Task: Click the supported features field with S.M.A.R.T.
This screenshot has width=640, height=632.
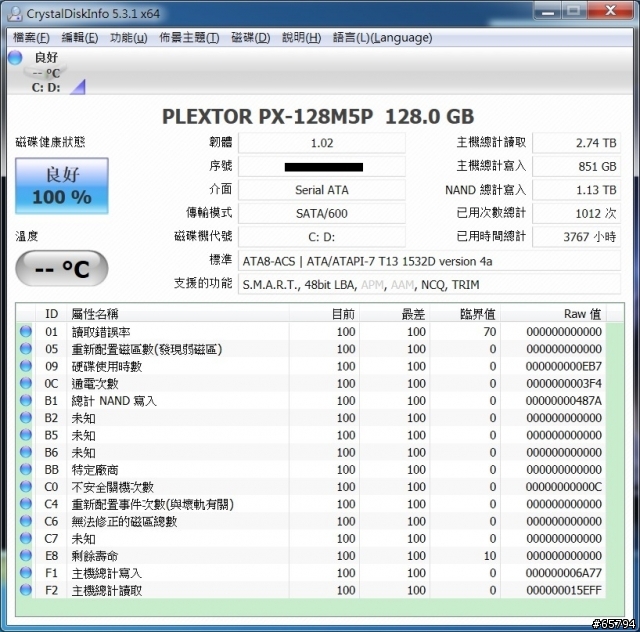Action: click(429, 284)
